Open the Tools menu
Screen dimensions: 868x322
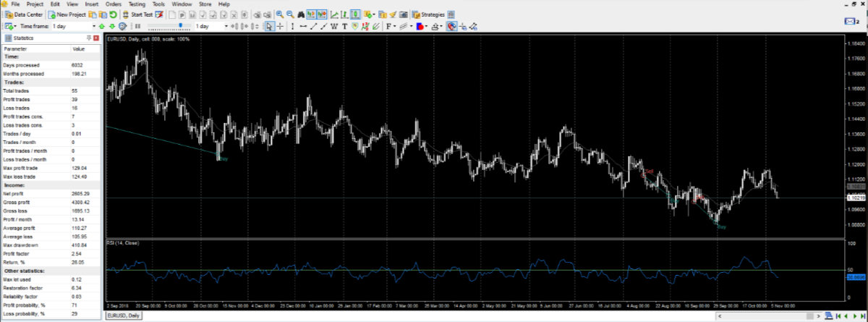tap(158, 4)
